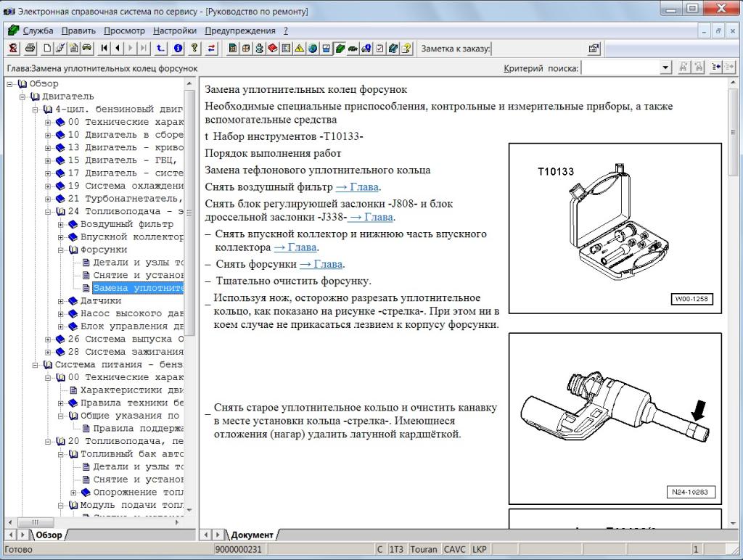Expand the Воздушный фильтр tree node
The height and width of the screenshot is (560, 743).
click(61, 225)
